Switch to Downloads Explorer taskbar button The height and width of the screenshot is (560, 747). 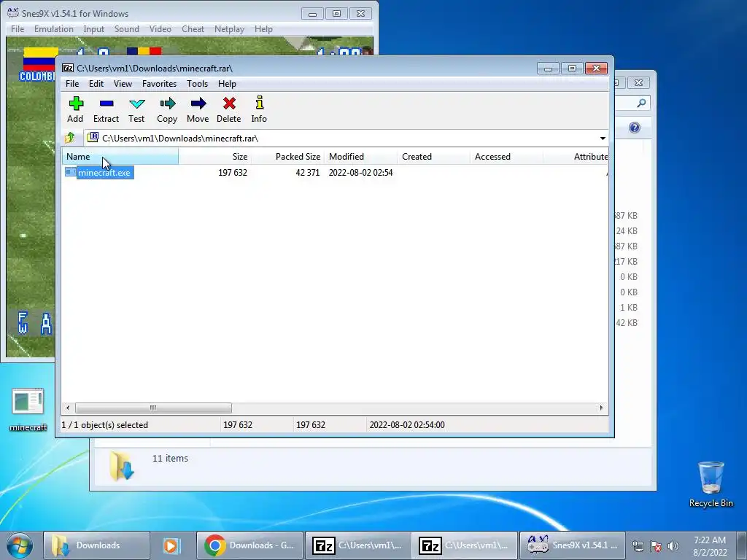(97, 545)
